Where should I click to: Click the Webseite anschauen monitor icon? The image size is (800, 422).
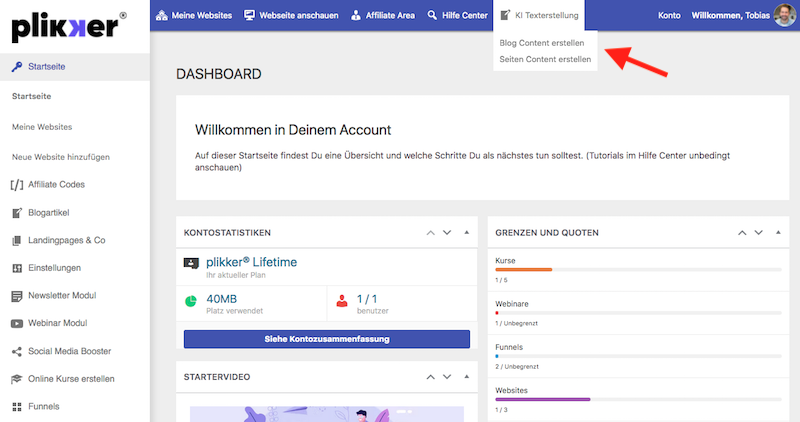249,15
